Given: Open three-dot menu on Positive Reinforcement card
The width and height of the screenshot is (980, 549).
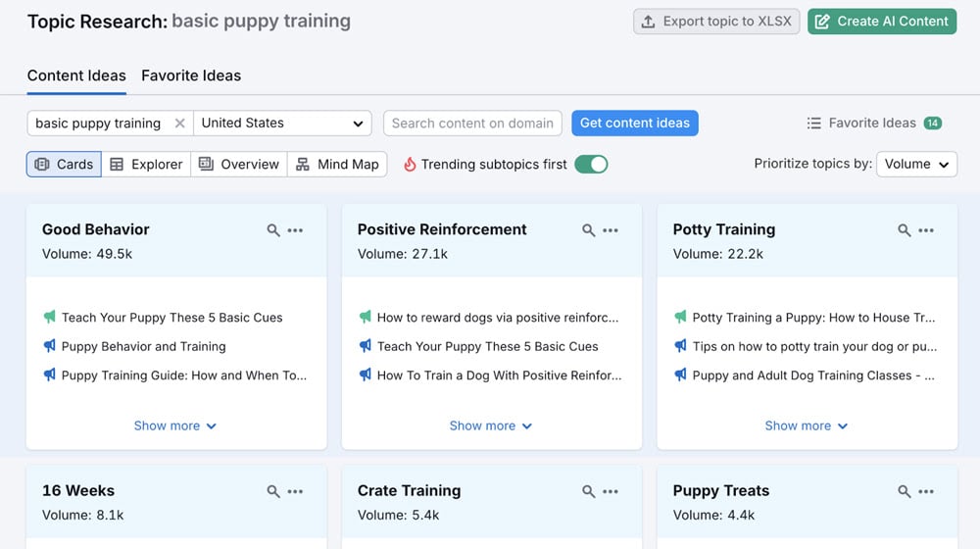Looking at the screenshot, I should [611, 230].
